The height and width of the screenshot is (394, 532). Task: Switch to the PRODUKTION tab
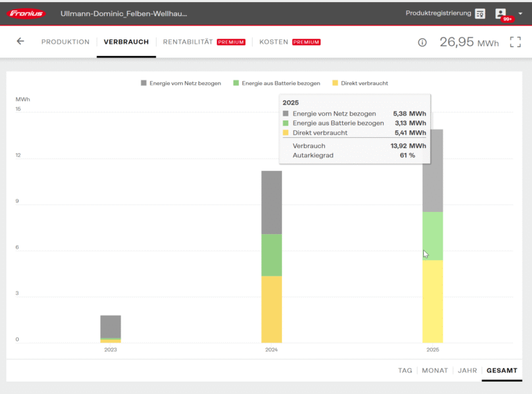(x=65, y=42)
